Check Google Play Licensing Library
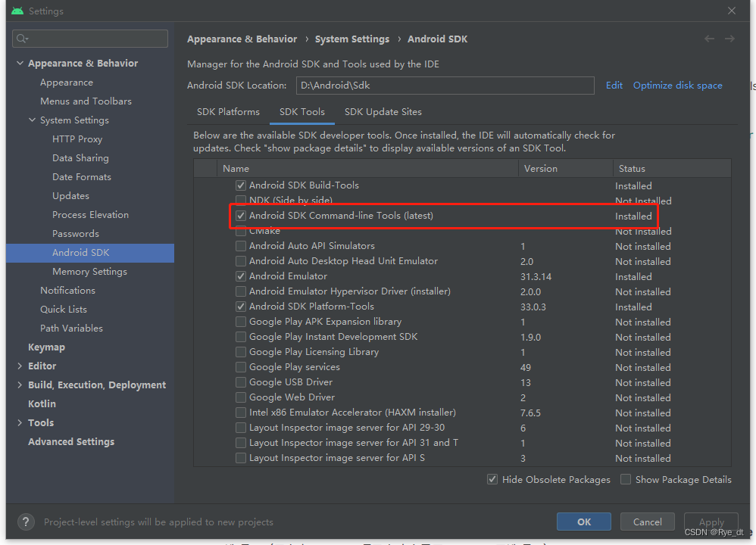This screenshot has height=545, width=756. pos(241,352)
